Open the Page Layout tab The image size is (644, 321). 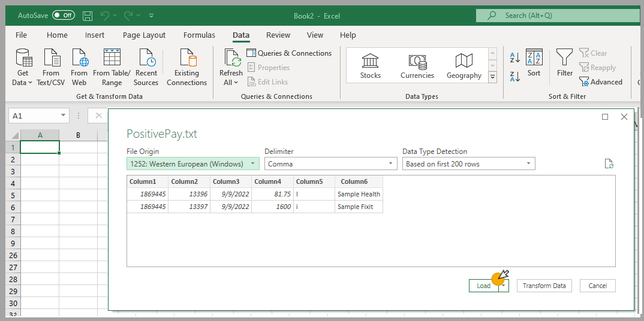(144, 35)
